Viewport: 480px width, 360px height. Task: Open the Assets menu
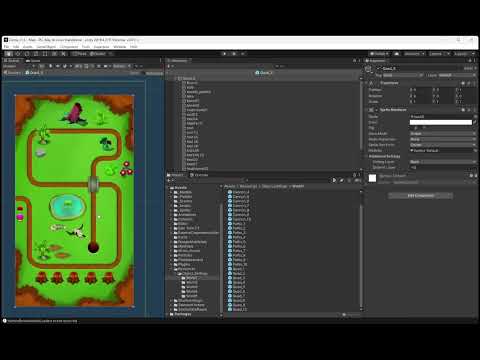28,47
